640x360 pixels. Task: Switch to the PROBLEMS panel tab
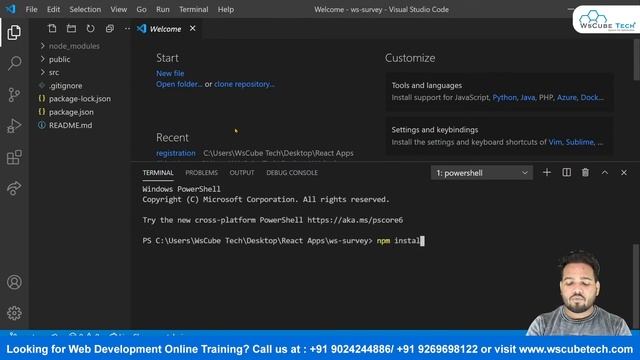202,173
